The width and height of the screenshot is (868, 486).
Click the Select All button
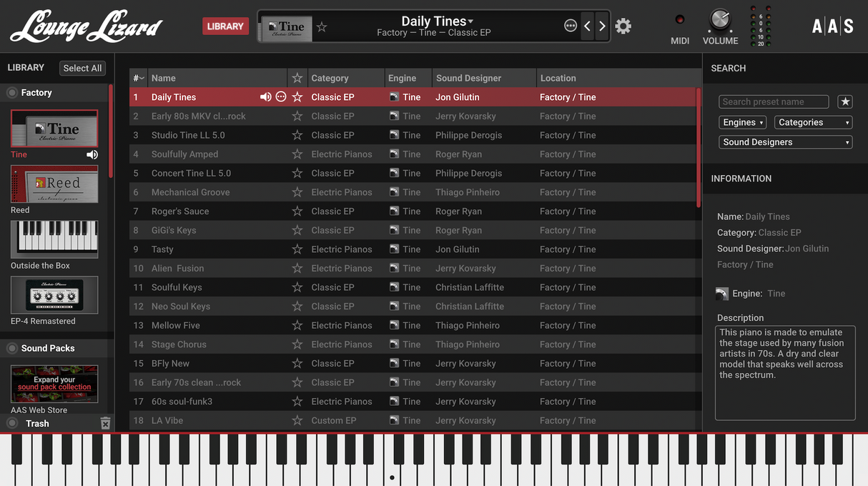point(82,68)
